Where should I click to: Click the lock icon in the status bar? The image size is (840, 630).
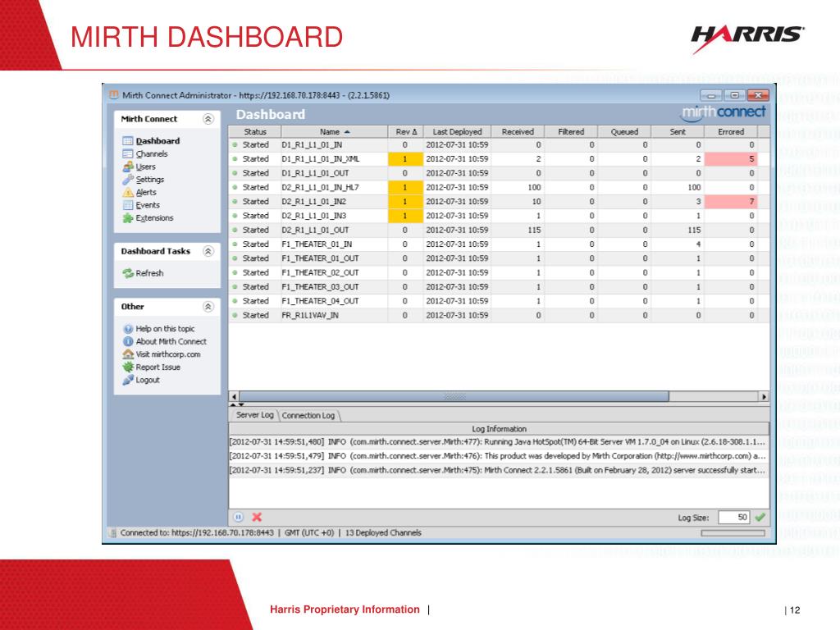pos(113,533)
